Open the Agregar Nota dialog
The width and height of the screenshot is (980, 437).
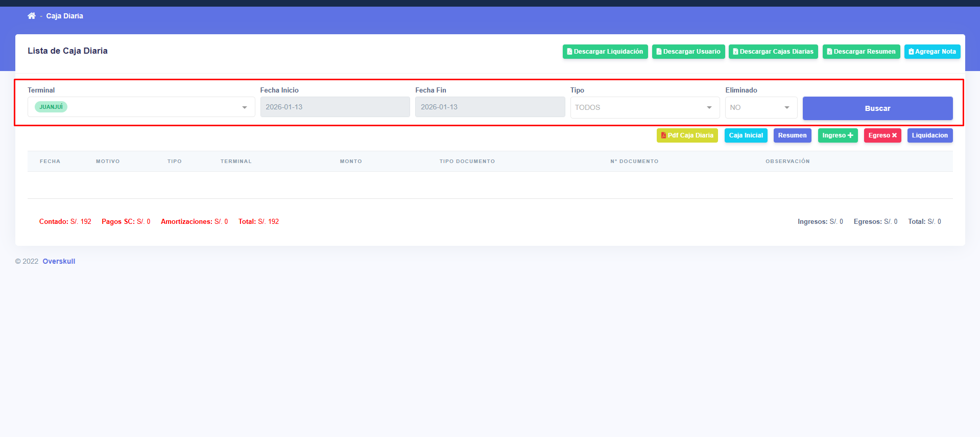(x=931, y=52)
